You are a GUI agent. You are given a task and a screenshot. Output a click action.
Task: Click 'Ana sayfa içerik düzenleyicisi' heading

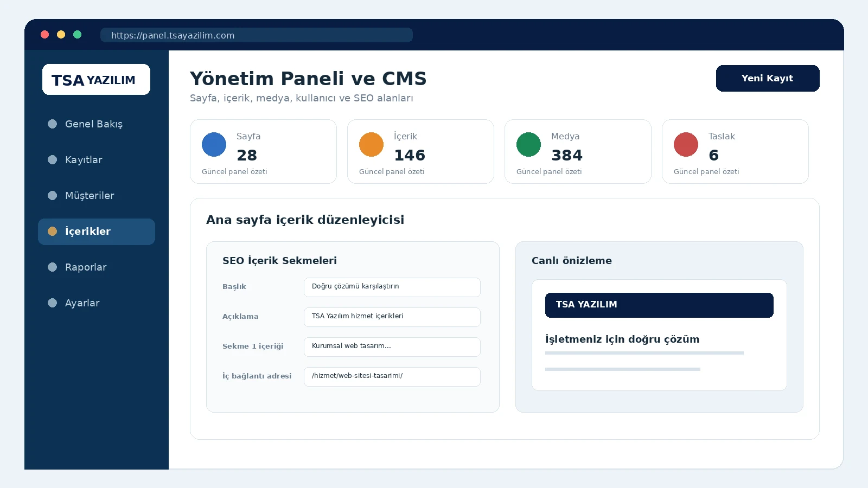pyautogui.click(x=305, y=220)
